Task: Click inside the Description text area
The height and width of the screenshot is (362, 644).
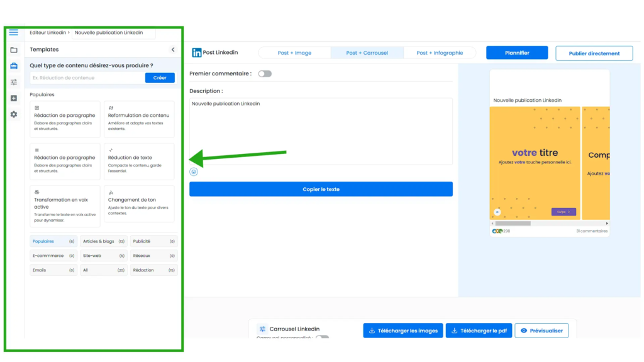Action: pos(321,131)
